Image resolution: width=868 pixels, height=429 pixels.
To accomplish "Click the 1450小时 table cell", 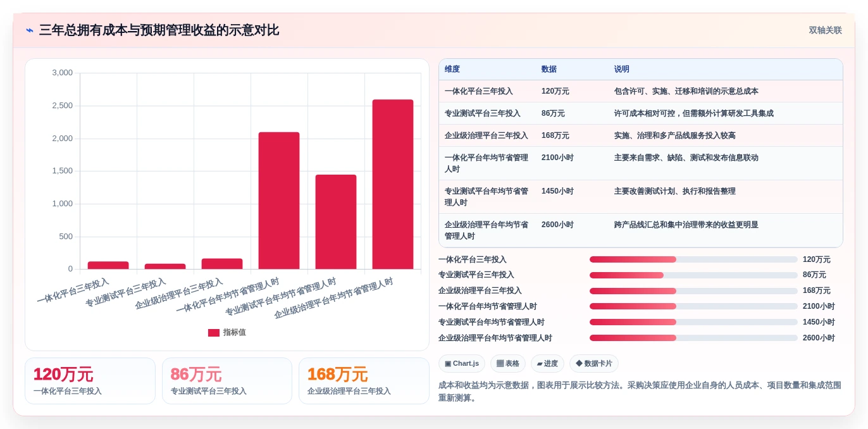I will point(557,191).
